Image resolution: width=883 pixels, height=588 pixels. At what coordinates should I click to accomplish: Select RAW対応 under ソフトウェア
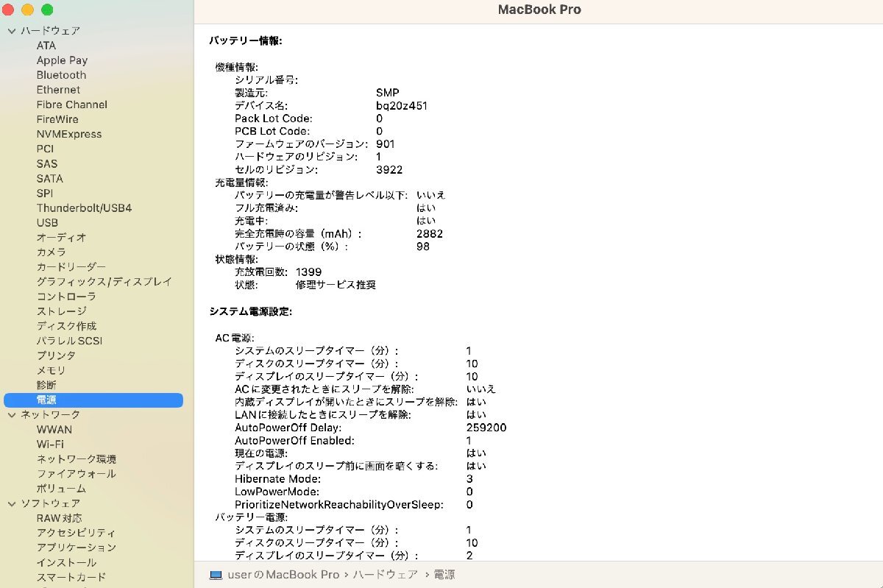[x=59, y=518]
